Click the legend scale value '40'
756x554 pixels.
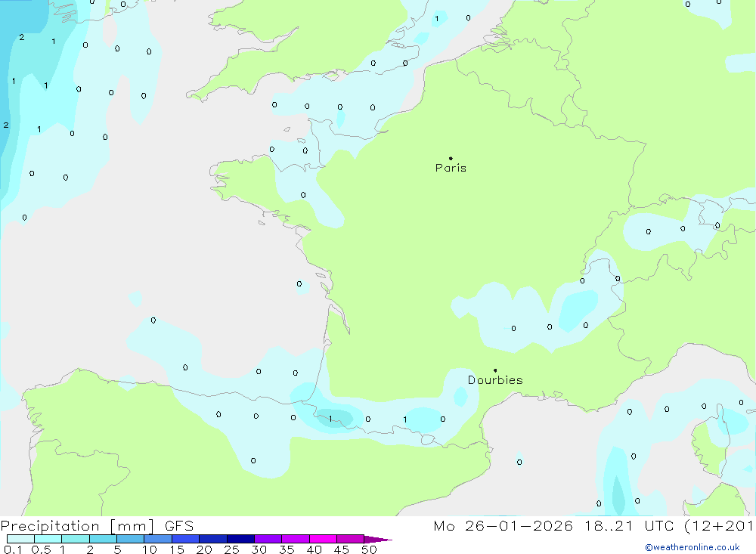pos(314,549)
